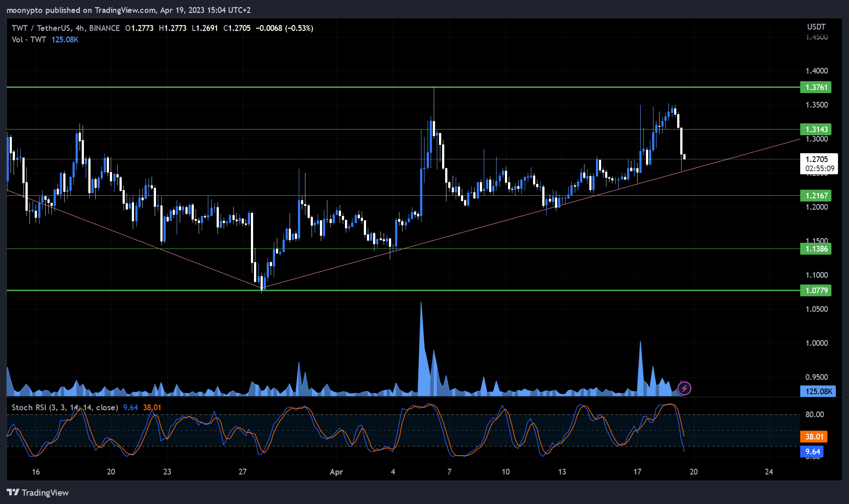Select the 1.1386 price level label

(x=816, y=249)
